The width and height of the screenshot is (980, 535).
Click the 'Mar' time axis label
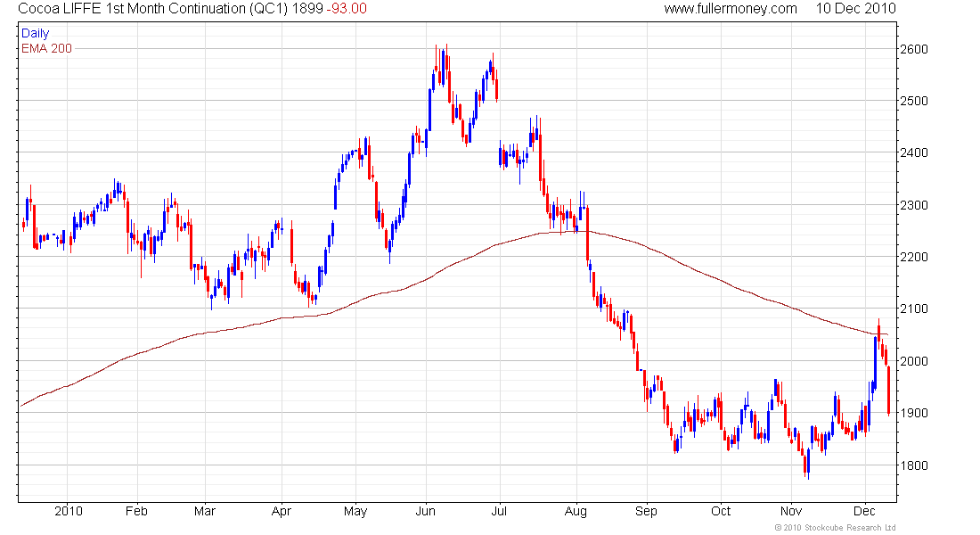coord(204,511)
